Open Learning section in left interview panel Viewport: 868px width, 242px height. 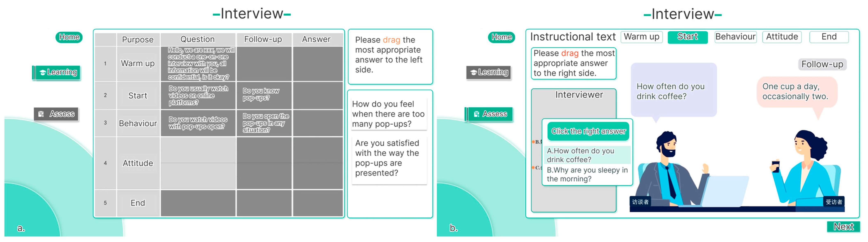pyautogui.click(x=58, y=72)
